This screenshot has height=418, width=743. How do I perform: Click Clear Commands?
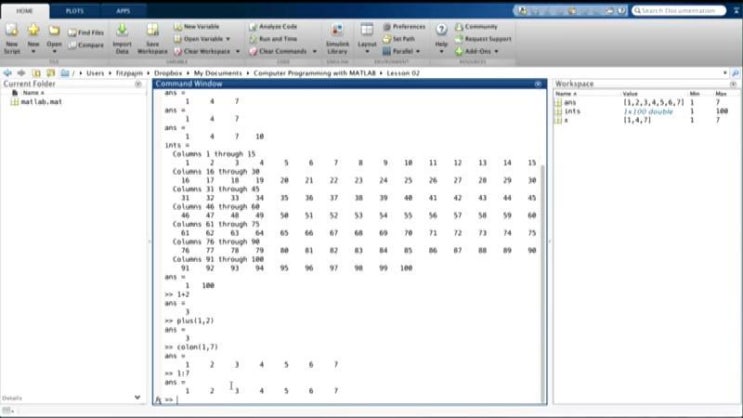(278, 51)
